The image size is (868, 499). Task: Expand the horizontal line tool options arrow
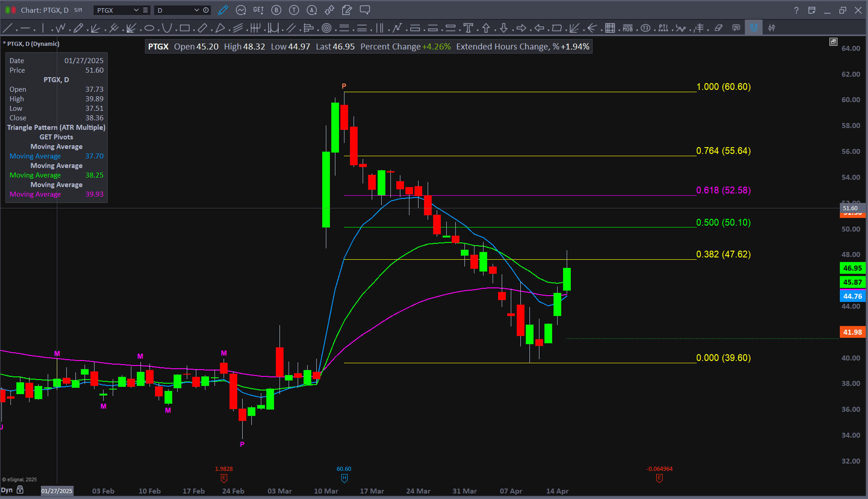click(x=35, y=30)
